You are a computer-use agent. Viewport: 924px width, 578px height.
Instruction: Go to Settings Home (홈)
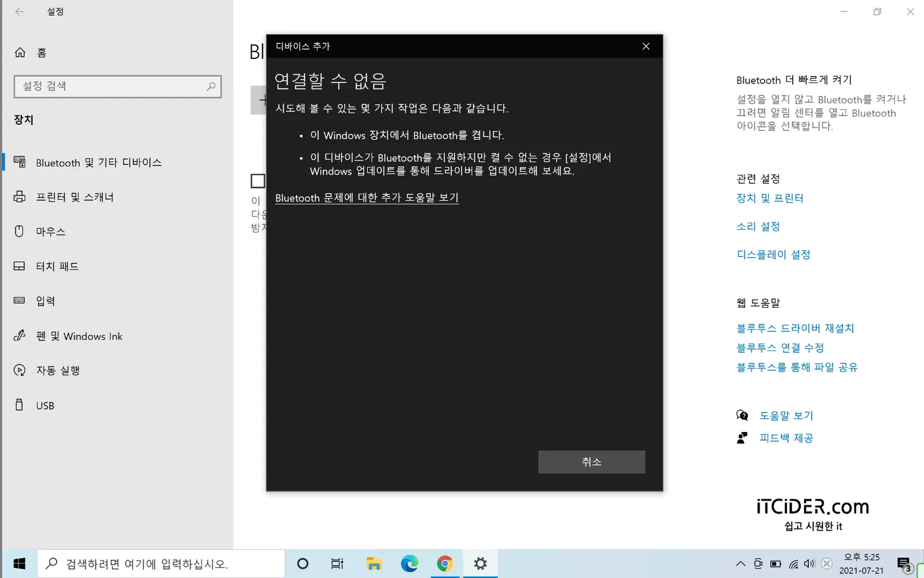[x=30, y=53]
